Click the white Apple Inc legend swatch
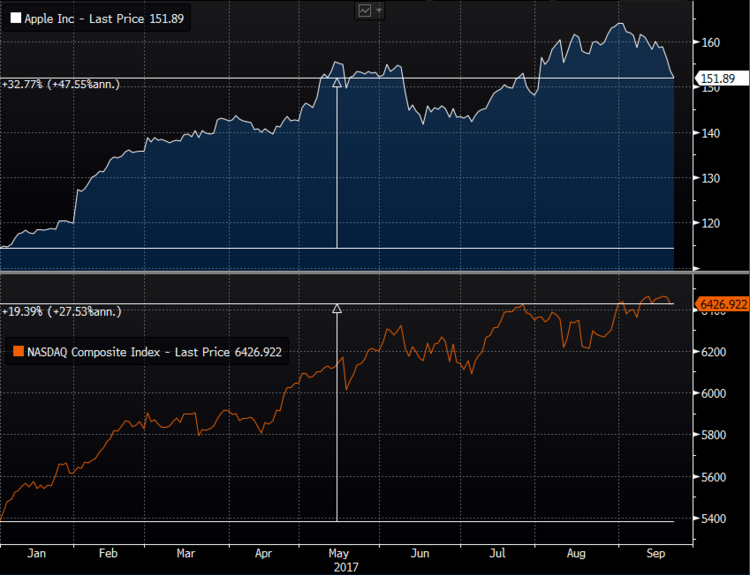This screenshot has width=750, height=575. point(16,18)
